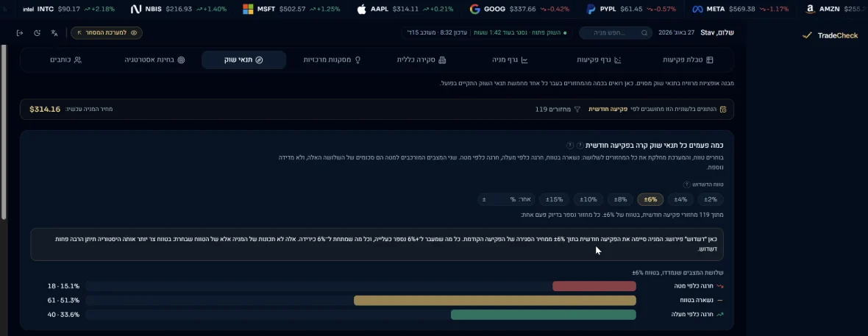Click the $314.16 current stock price
868x336 pixels.
45,110
